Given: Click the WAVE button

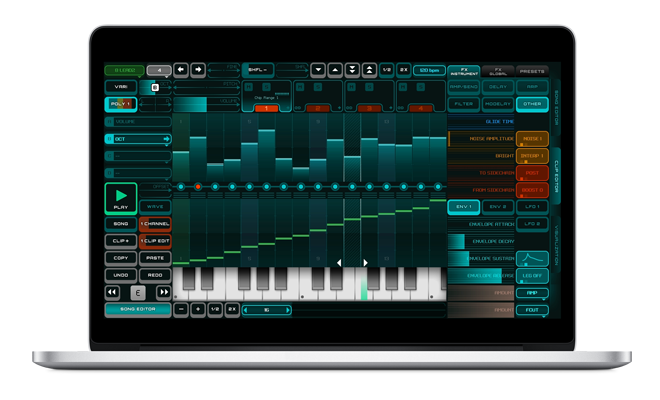Looking at the screenshot, I should point(155,207).
